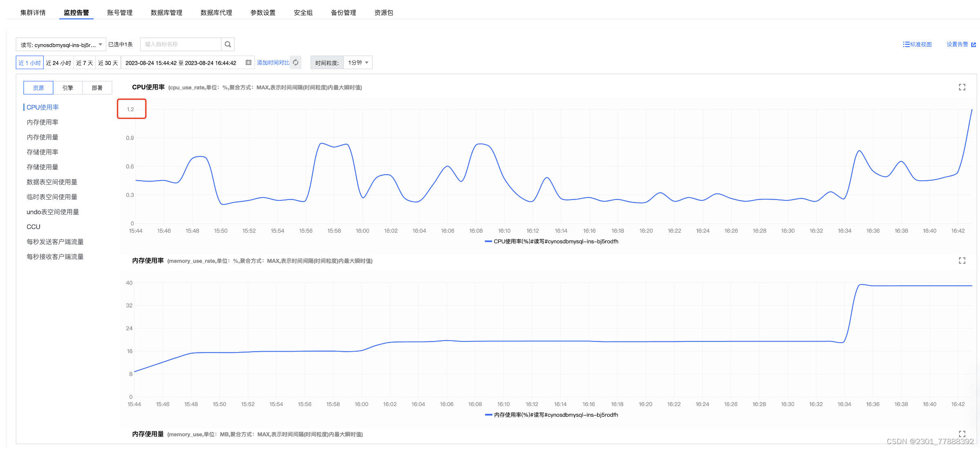This screenshot has width=980, height=449.
Task: Switch to 集群详情 tab
Action: pos(33,13)
